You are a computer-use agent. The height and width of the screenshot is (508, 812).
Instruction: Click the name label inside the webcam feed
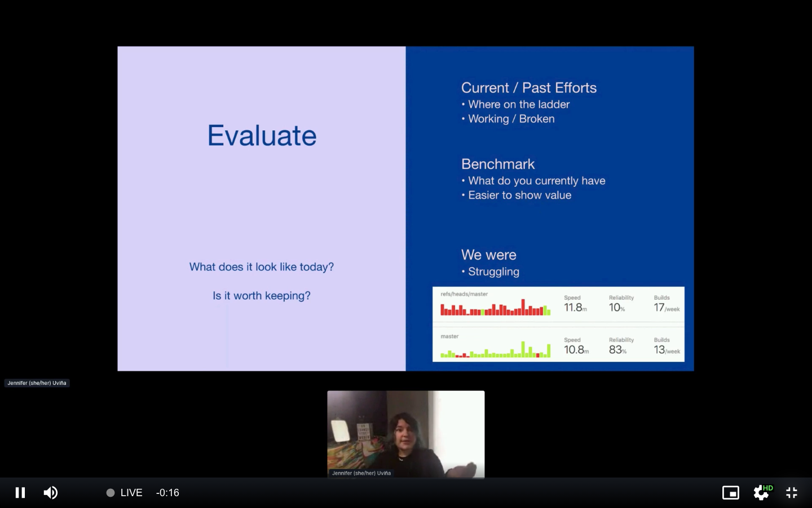click(361, 473)
